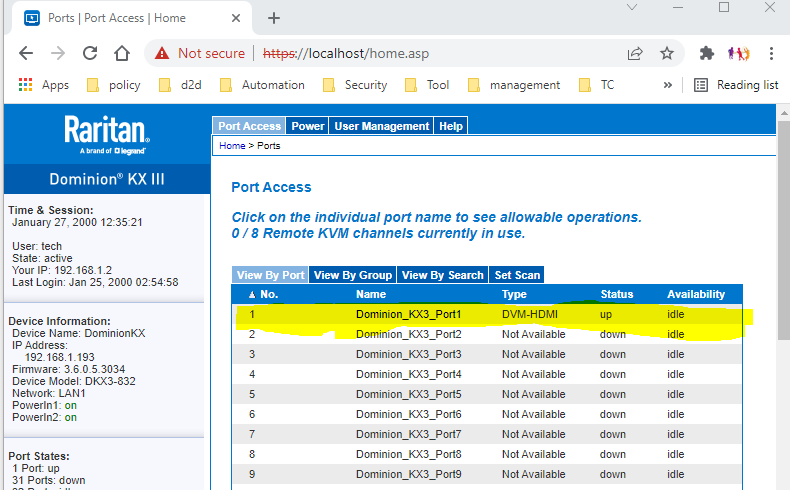790x490 pixels.
Task: Open the Security bookmark folder
Action: 355,85
